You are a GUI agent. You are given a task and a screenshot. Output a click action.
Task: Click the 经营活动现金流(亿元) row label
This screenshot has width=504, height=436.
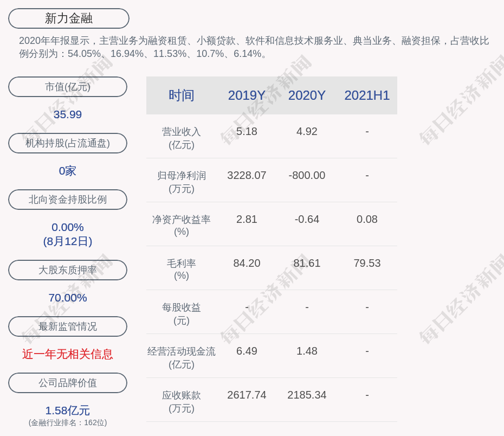(182, 358)
